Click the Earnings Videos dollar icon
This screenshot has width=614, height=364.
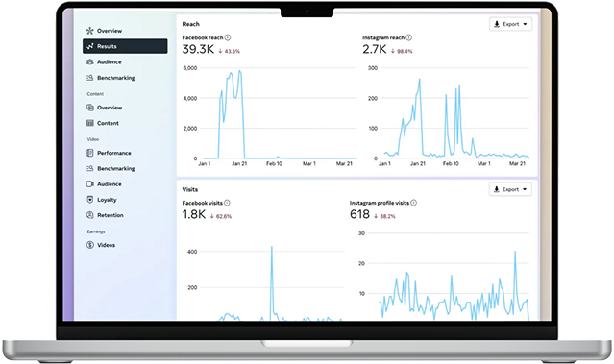click(90, 245)
